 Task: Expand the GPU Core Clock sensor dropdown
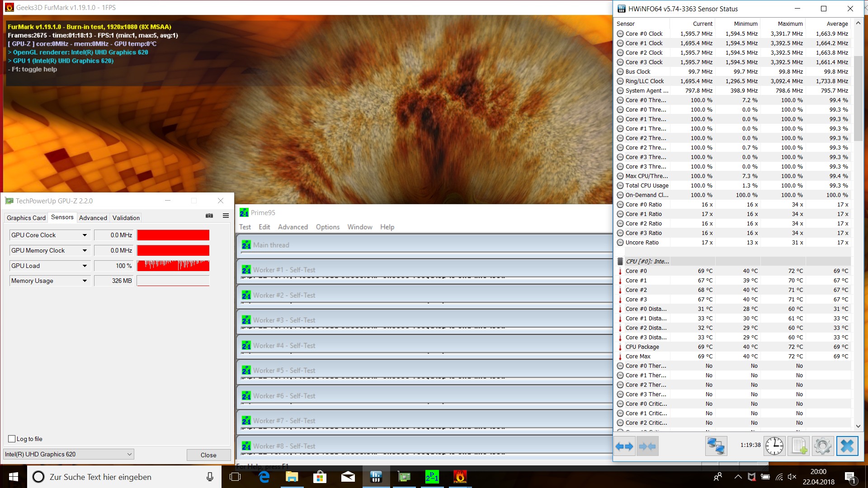(85, 235)
